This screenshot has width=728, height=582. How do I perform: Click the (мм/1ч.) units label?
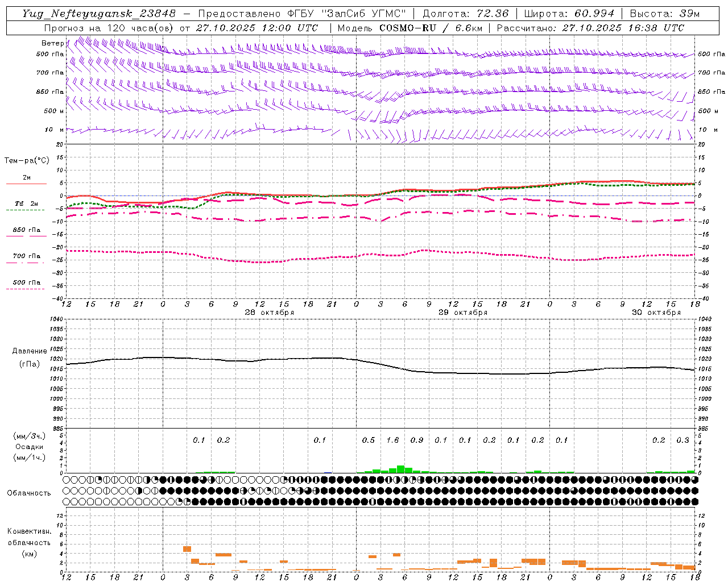click(30, 458)
